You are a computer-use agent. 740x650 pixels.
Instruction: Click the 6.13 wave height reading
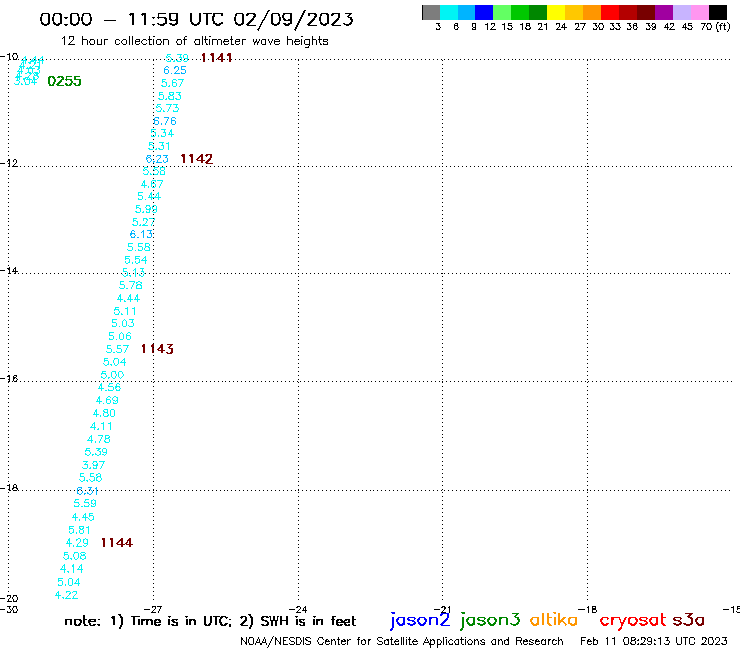tap(141, 234)
